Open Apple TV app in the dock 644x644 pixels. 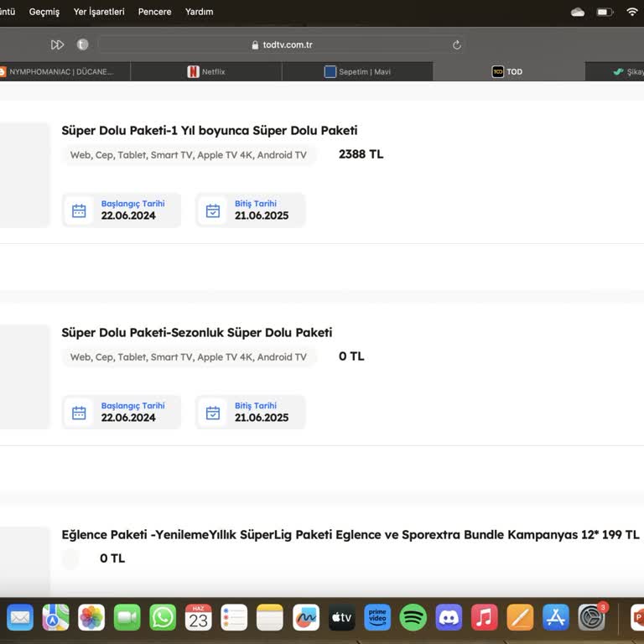tap(341, 618)
